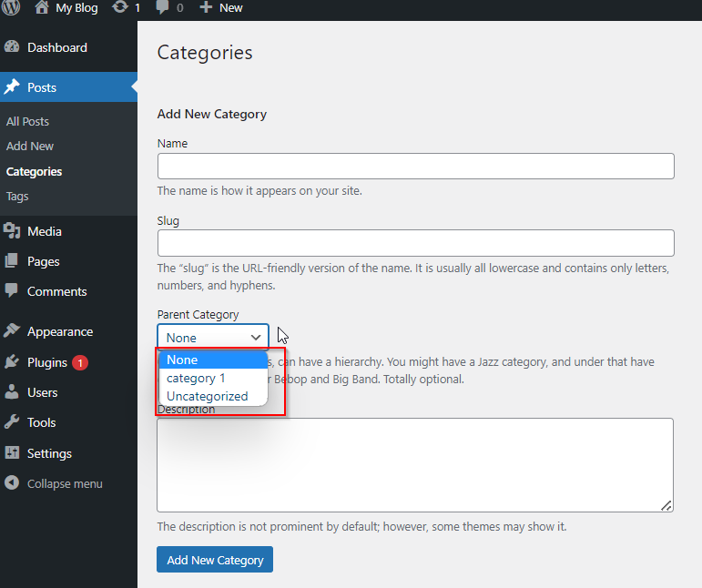Image resolution: width=702 pixels, height=588 pixels.
Task: Open Add New post submenu link
Action: pos(29,146)
